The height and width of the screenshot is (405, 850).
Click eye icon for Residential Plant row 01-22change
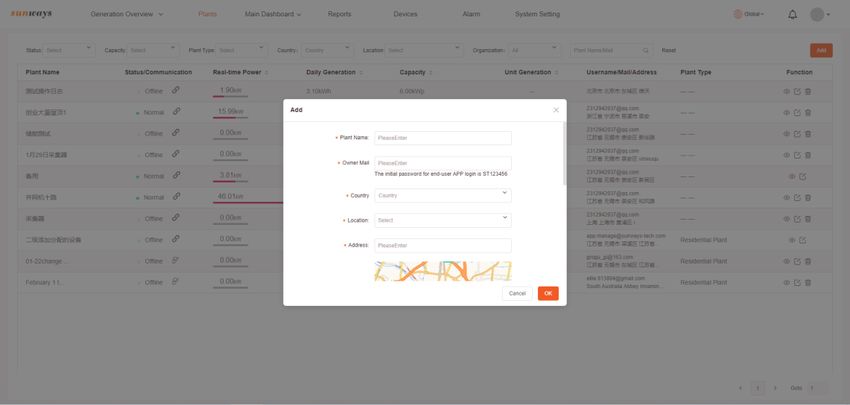coord(787,261)
